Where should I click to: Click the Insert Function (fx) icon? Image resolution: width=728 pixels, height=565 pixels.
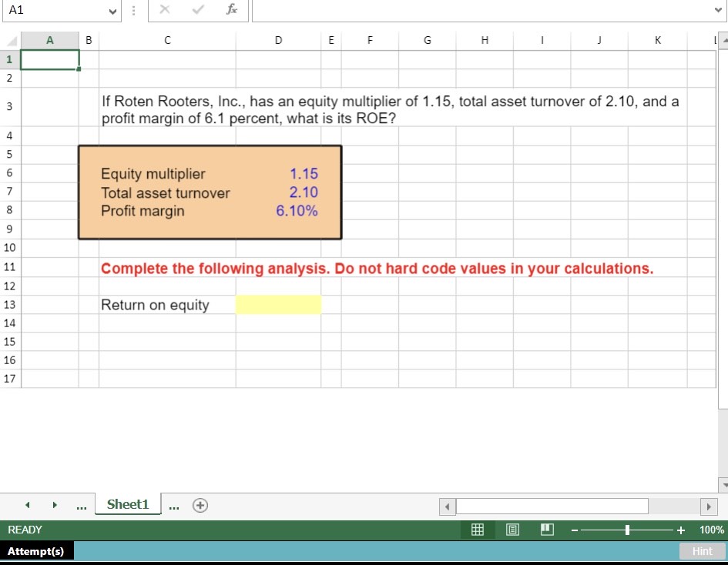(231, 11)
